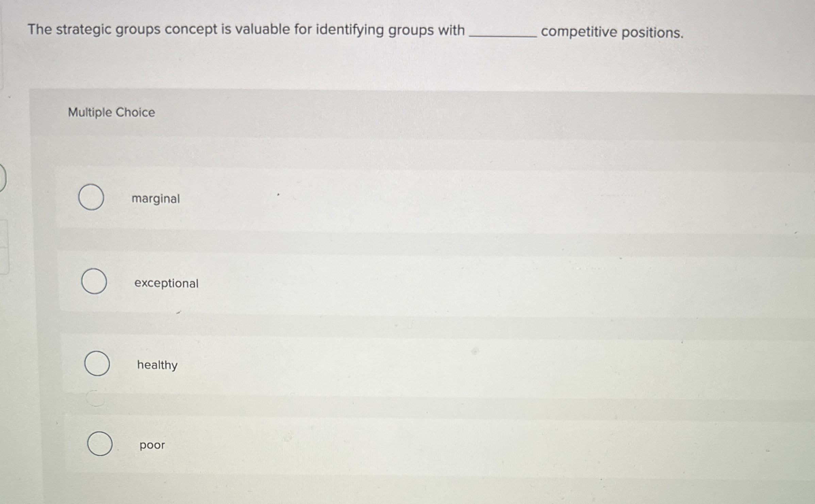Select the "poor" radio button
Image resolution: width=815 pixels, height=504 pixels.
pyautogui.click(x=100, y=443)
